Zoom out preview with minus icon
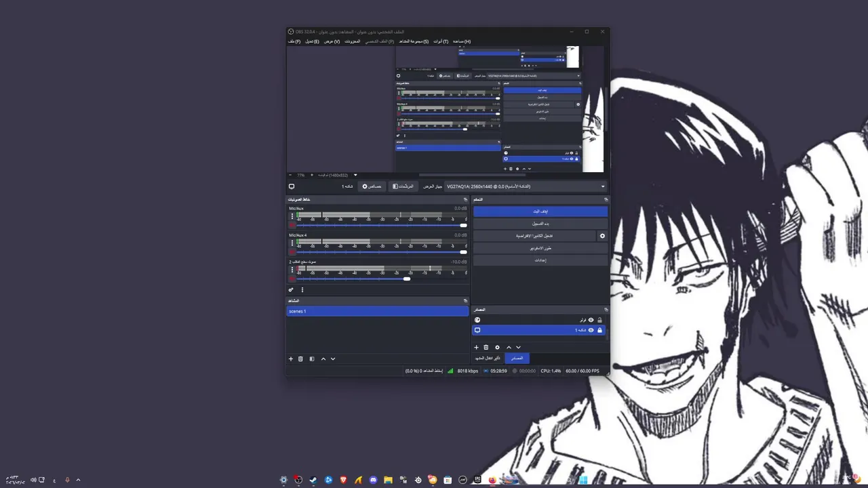Image resolution: width=868 pixels, height=488 pixels. coord(290,175)
